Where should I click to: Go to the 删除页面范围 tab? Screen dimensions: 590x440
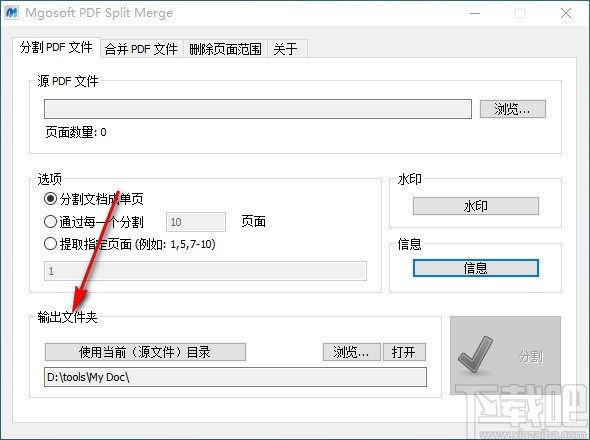click(x=225, y=49)
